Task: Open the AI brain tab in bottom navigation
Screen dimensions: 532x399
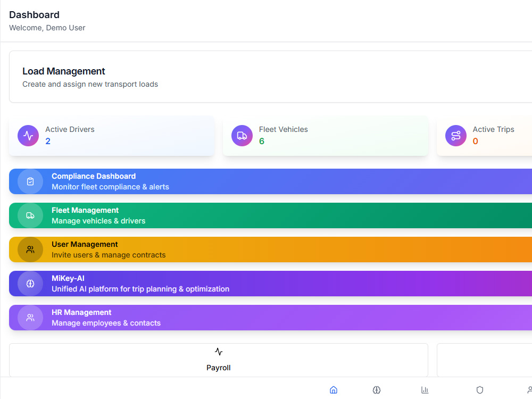Action: (x=377, y=390)
